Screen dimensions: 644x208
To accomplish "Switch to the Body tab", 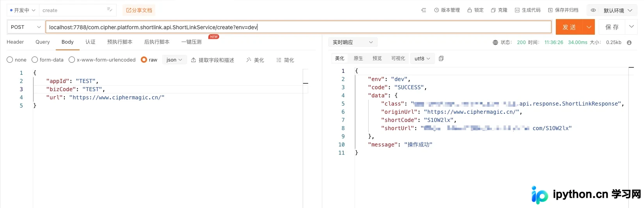I will tap(67, 42).
